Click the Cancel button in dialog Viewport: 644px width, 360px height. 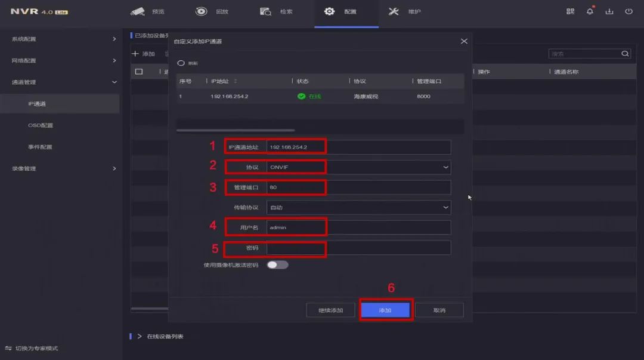(x=439, y=310)
